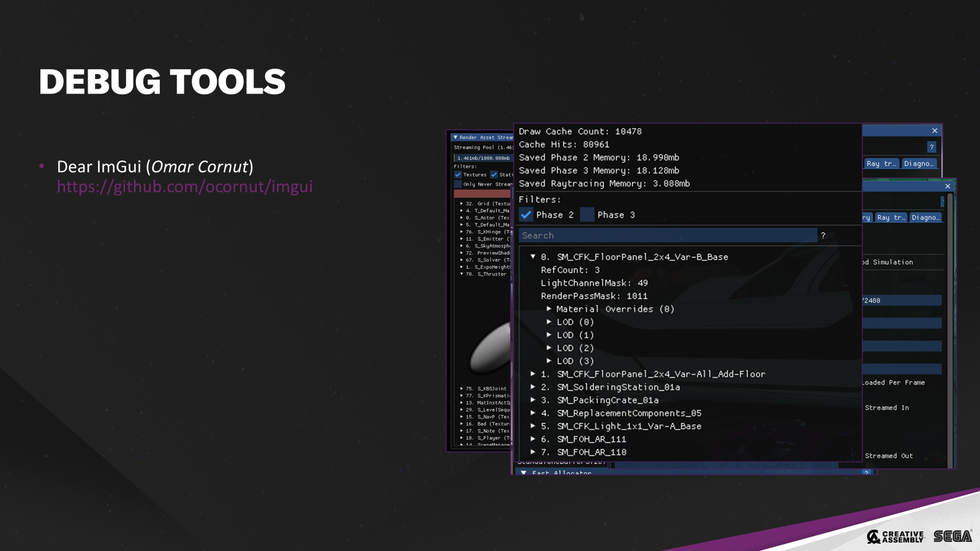Click the ? help button in upper back window
The width and height of the screenshot is (980, 551).
coord(932,147)
